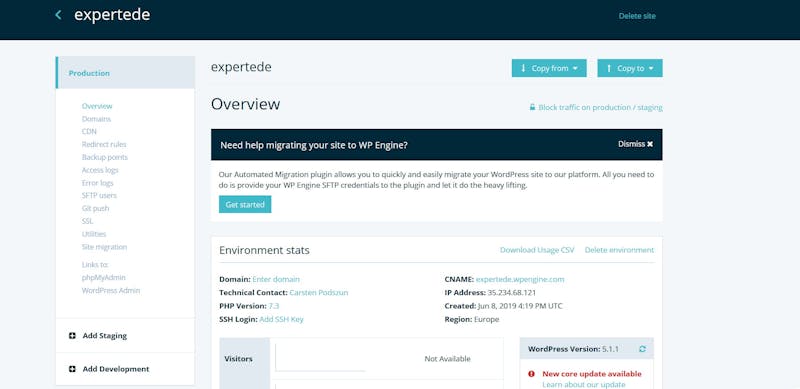
Task: Click Learn about our update link
Action: [584, 384]
